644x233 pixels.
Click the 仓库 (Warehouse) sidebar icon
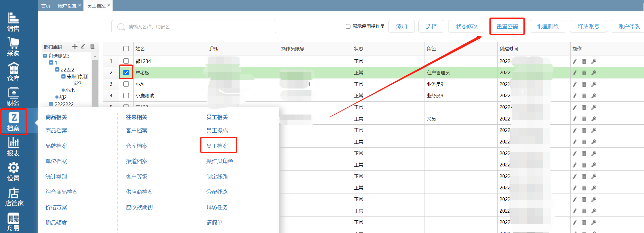[13, 72]
